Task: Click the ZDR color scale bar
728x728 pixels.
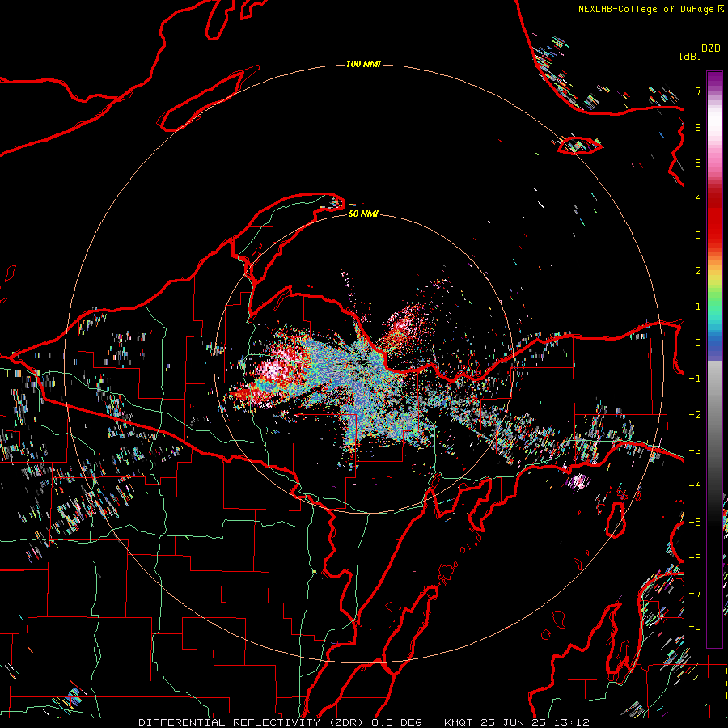Action: [714, 359]
